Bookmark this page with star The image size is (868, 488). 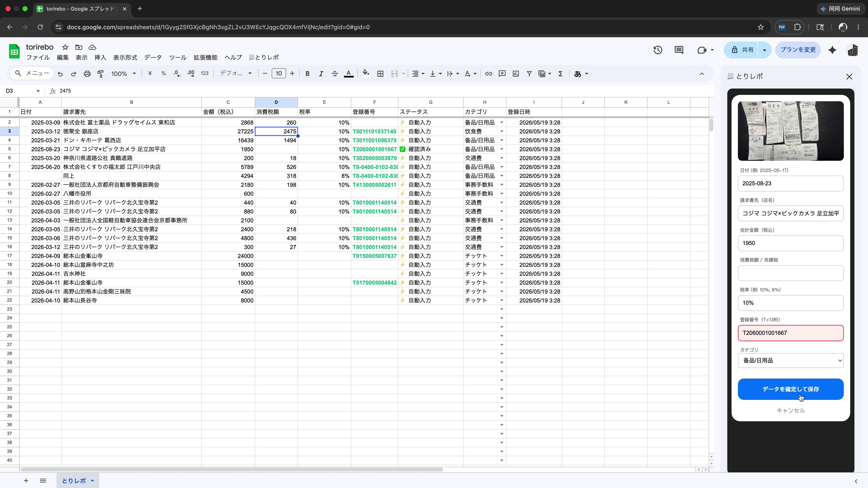coord(761,27)
